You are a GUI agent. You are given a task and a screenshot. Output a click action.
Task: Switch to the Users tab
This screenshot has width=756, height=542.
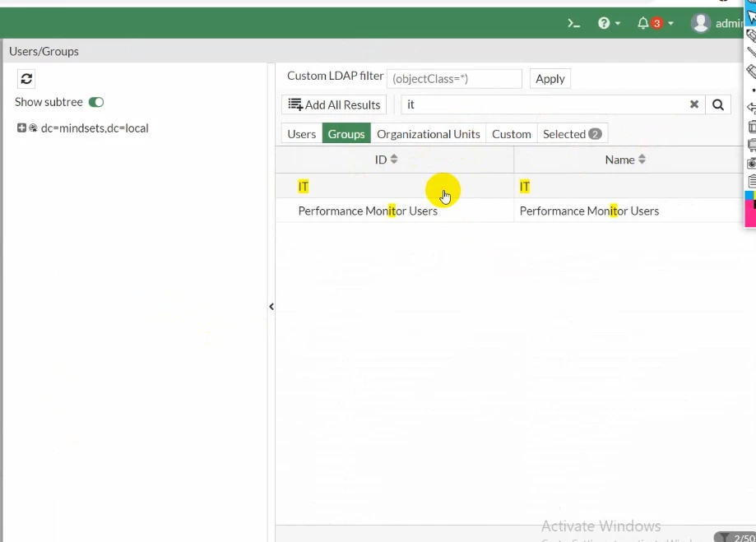302,133
